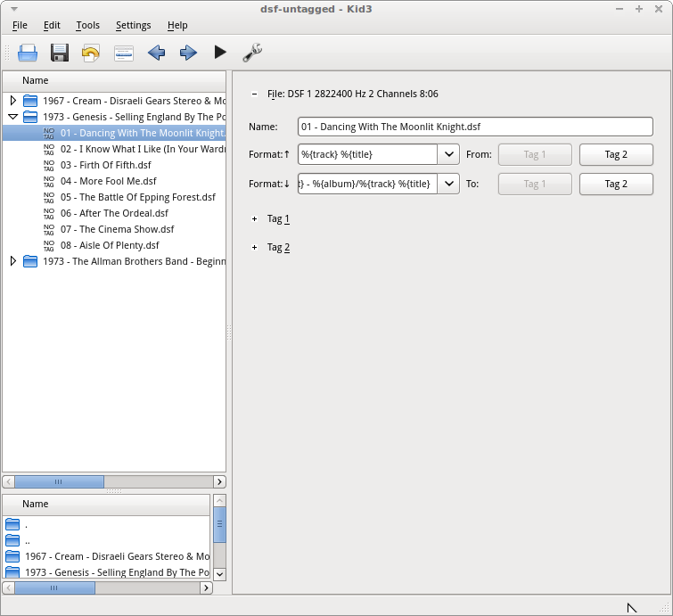Expand the 1973 - The Allman Brothers Band folder

coord(12,261)
